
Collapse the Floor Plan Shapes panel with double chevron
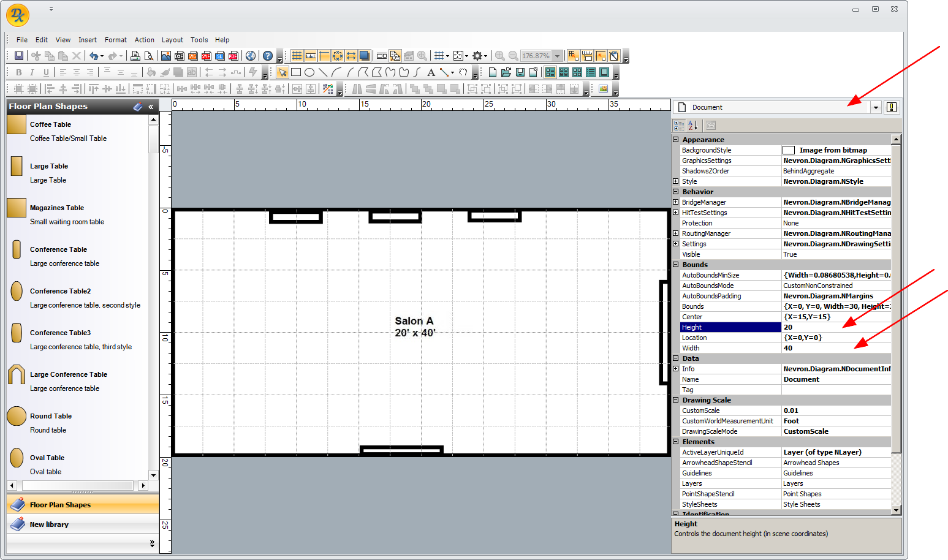tap(151, 107)
